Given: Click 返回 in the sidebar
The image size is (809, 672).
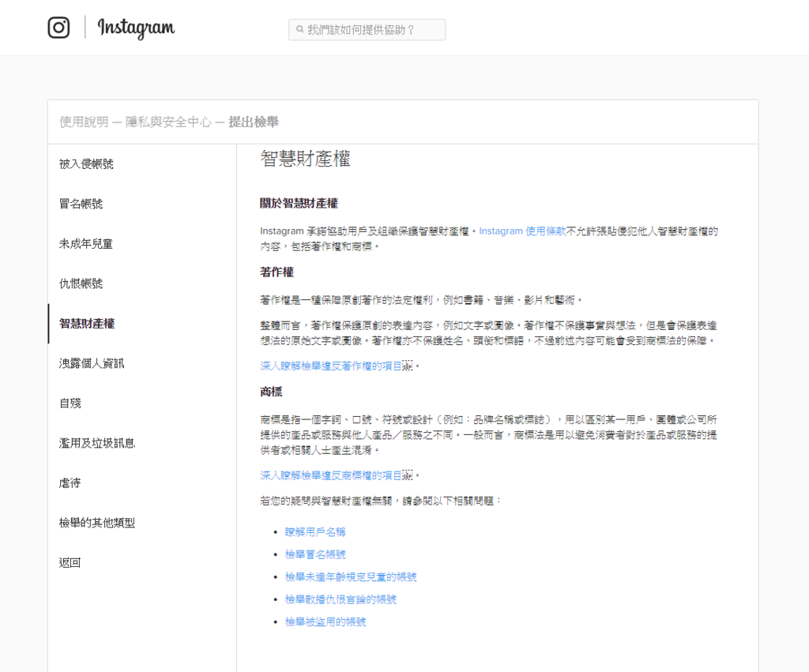Looking at the screenshot, I should (70, 563).
